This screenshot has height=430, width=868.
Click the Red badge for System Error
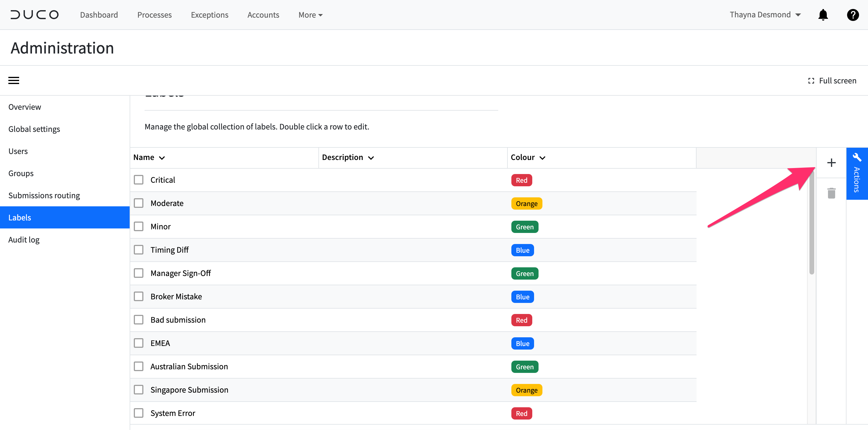point(521,414)
